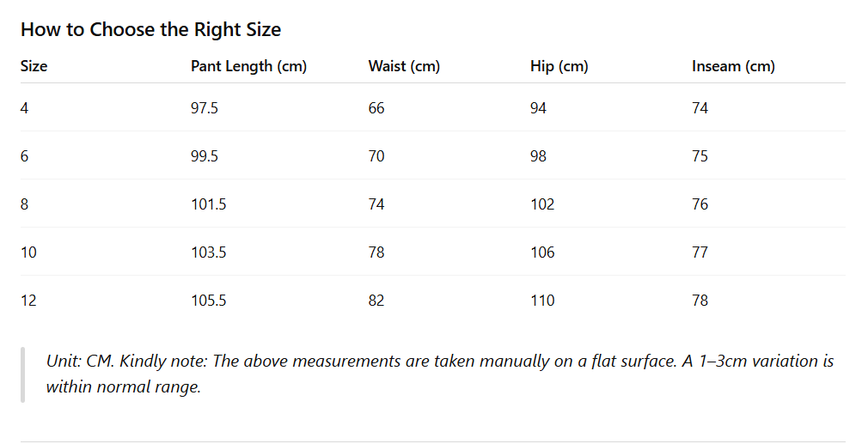Click the 97.5 pant length cell
Viewport: 868px width, 444px height.
click(x=204, y=108)
